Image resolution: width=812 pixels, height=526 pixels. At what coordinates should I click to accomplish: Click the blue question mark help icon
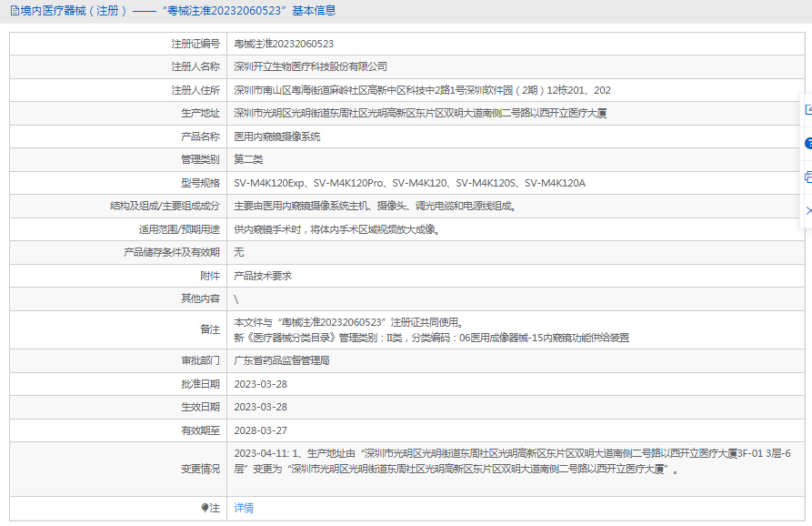pos(808,144)
